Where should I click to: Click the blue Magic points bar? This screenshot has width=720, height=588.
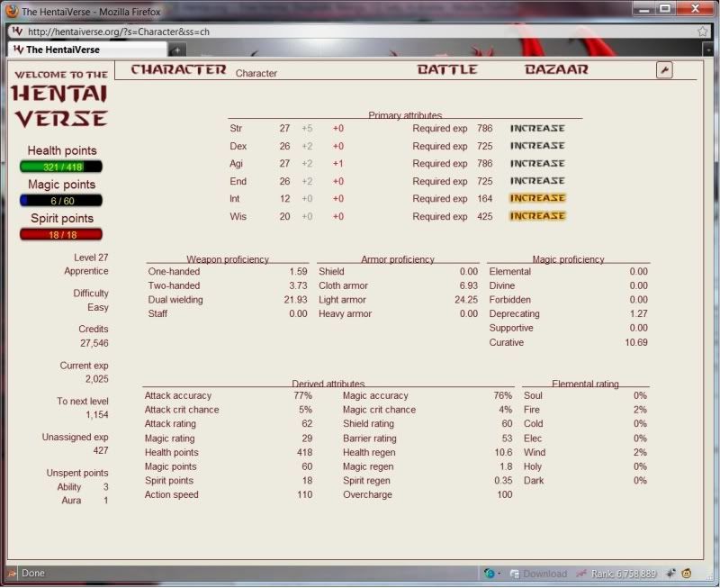click(x=61, y=201)
